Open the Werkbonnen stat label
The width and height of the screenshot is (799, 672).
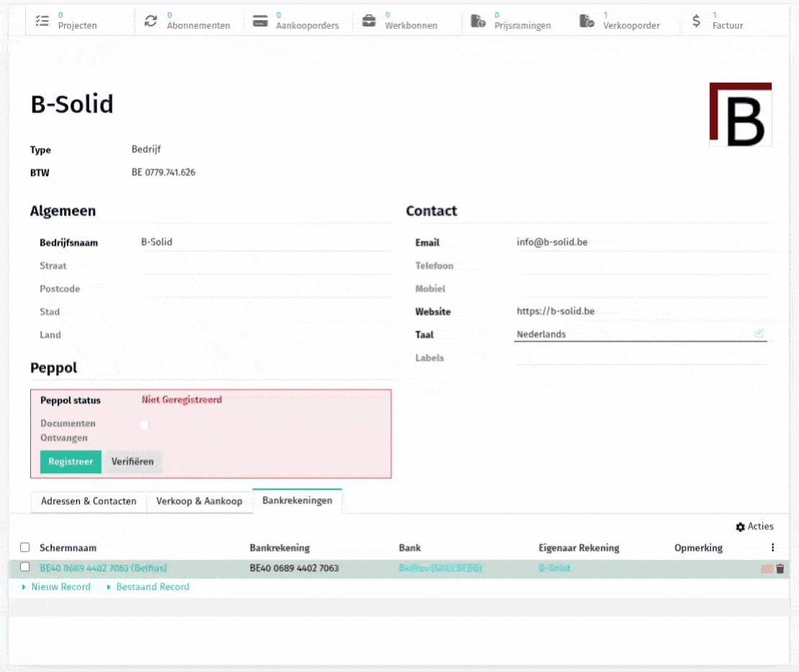[x=411, y=25]
